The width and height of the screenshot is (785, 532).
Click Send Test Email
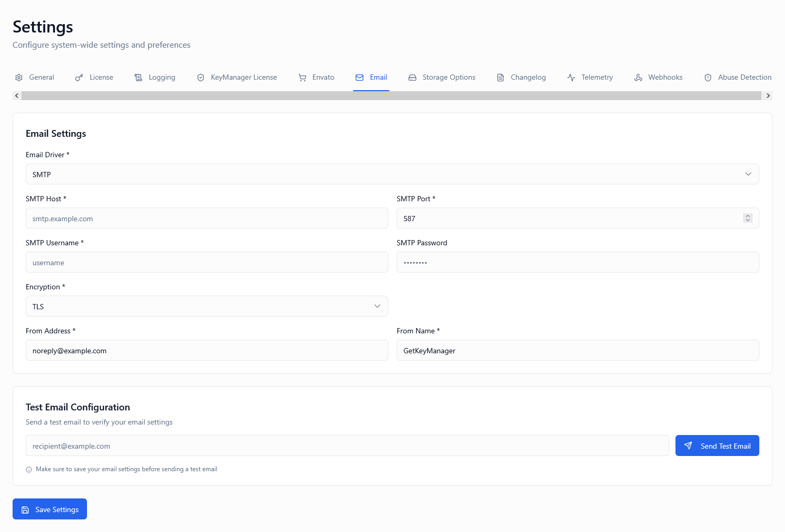pos(717,446)
